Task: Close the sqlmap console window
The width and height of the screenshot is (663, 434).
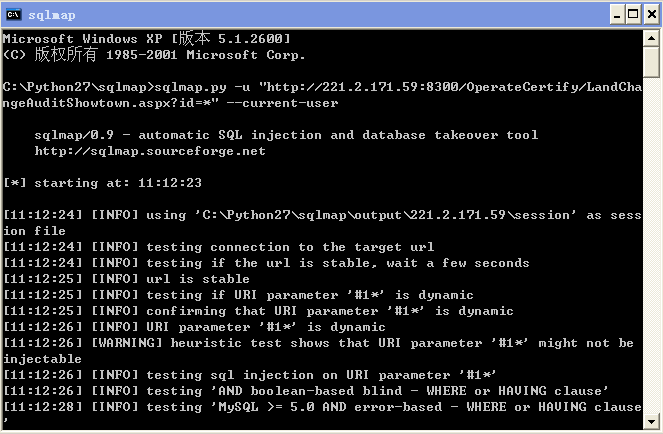Action: tap(652, 15)
